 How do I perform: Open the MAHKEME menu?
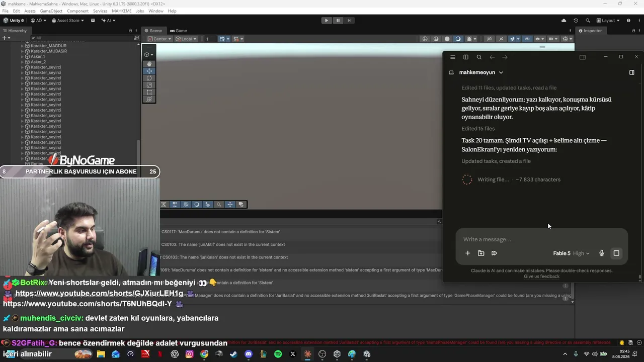[x=122, y=11]
